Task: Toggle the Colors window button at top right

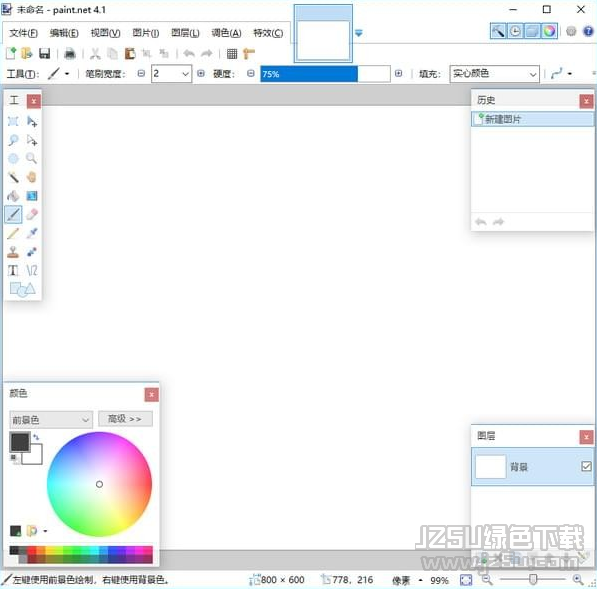Action: point(549,31)
